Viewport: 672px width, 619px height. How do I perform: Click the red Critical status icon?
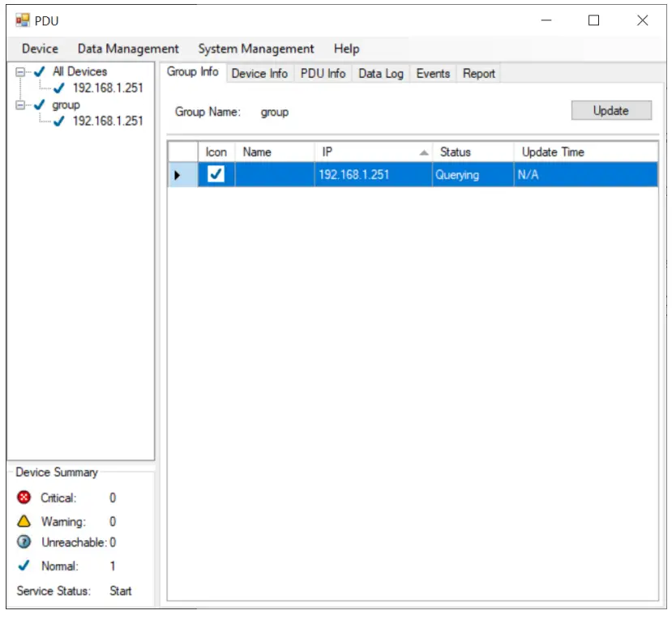(x=24, y=497)
